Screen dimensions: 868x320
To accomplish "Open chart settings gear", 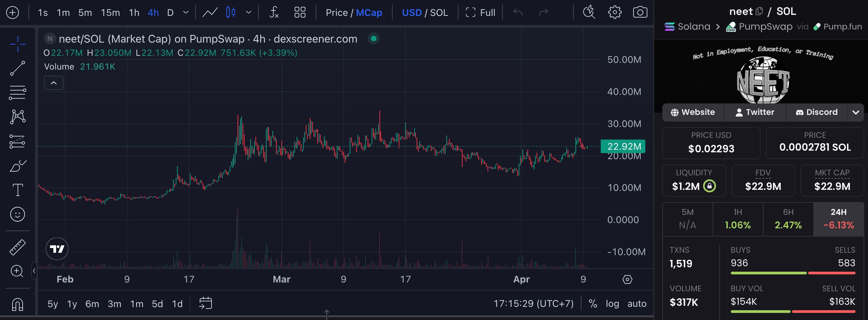I will [615, 13].
